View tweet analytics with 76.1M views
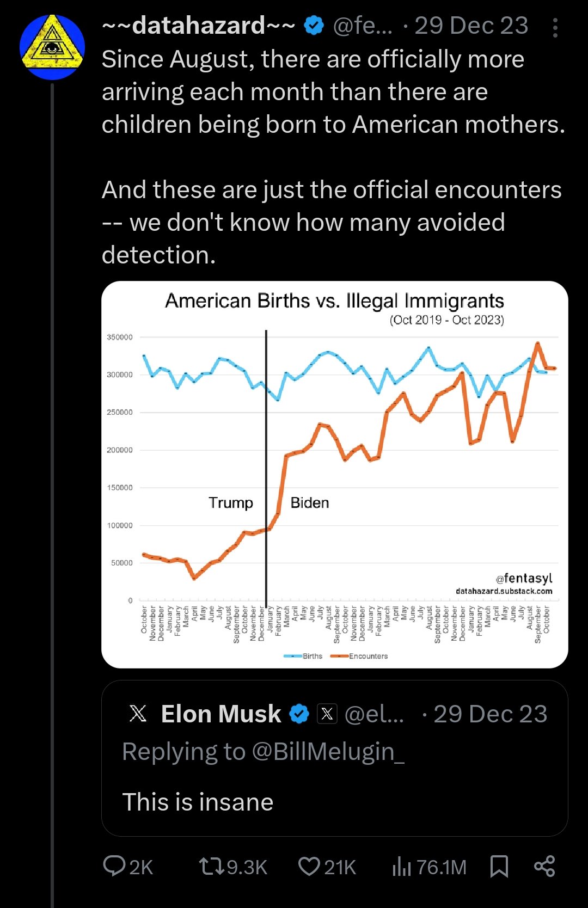 coord(429,866)
